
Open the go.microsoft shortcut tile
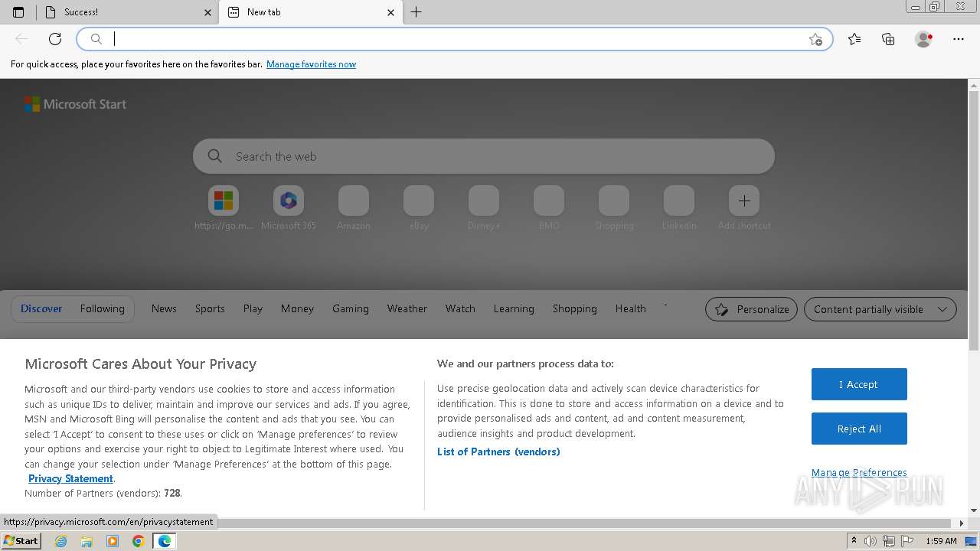(224, 208)
